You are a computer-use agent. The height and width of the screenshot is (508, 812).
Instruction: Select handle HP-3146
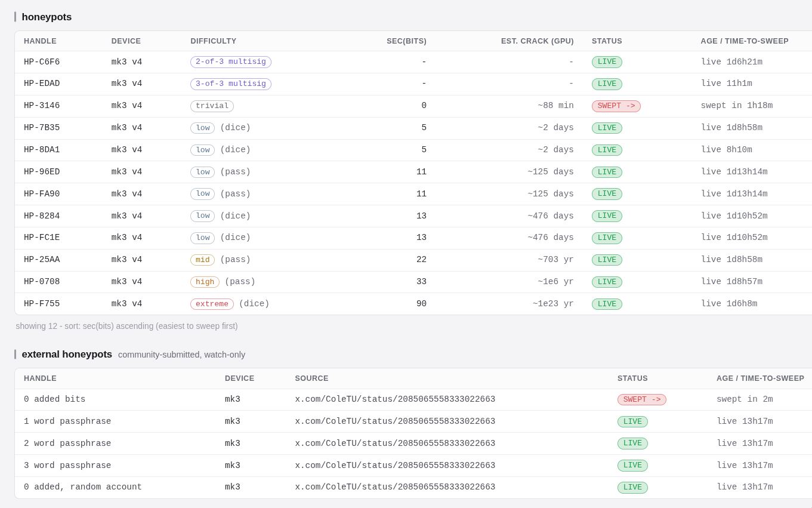point(42,106)
